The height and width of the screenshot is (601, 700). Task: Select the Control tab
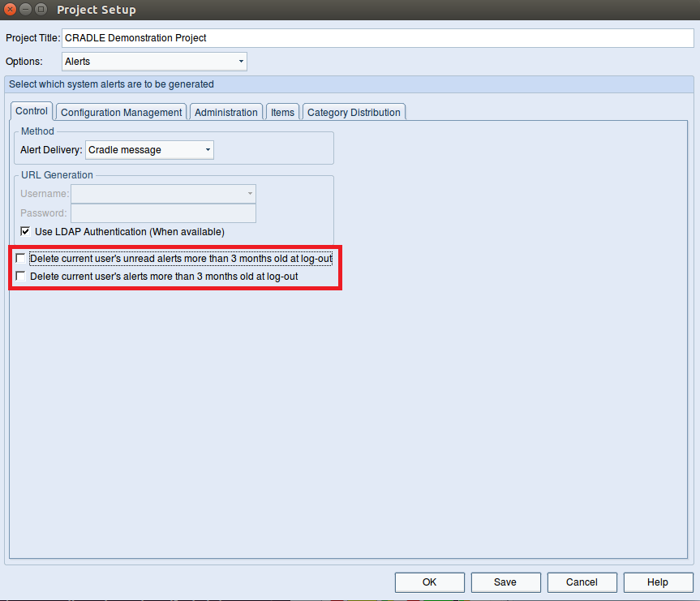pos(32,111)
